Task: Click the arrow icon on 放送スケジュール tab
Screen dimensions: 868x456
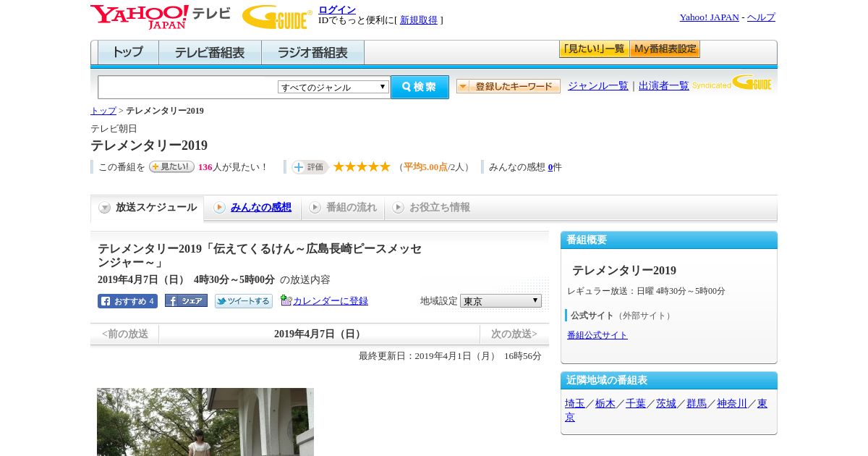Action: coord(105,208)
